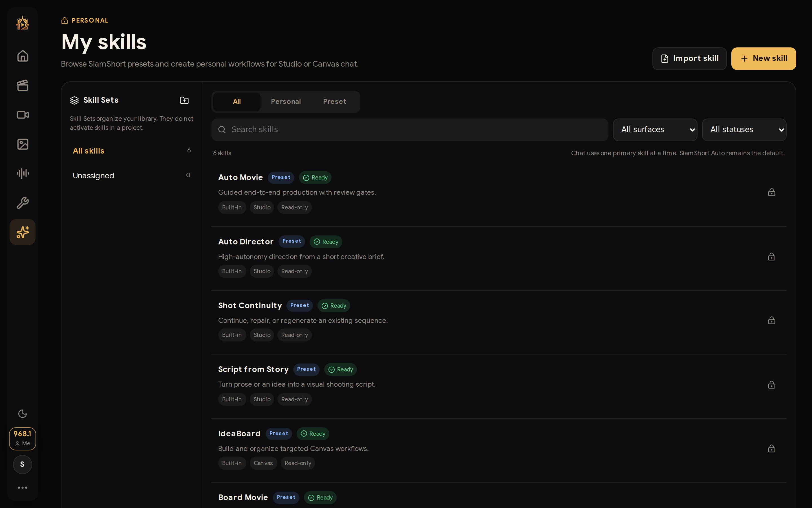Select the sparkle skills icon
Screen dimensions: 812x508
[23, 232]
